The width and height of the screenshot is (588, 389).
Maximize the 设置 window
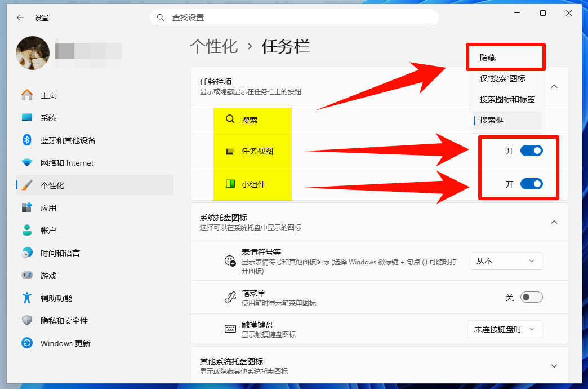542,13
